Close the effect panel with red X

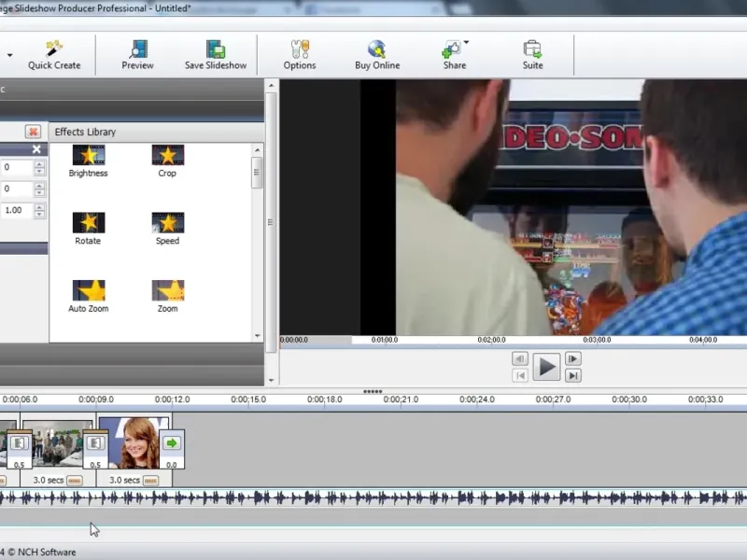[33, 133]
